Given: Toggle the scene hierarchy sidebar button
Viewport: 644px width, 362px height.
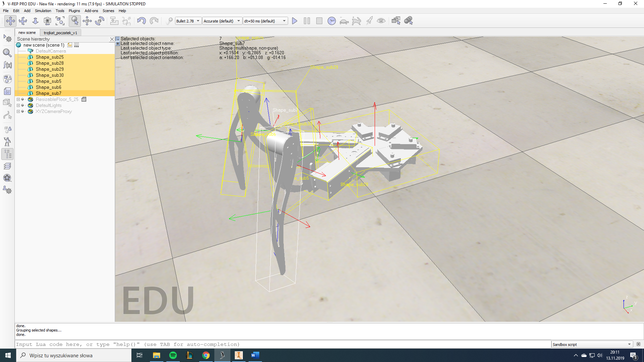Looking at the screenshot, I should 7,154.
